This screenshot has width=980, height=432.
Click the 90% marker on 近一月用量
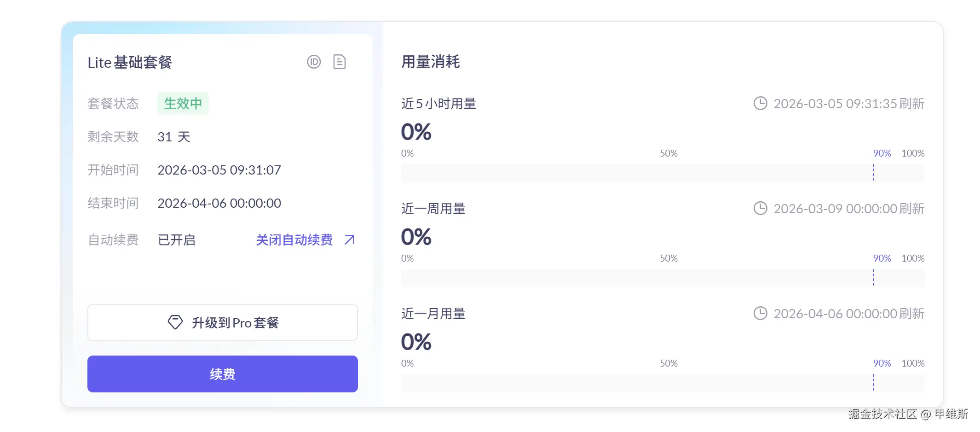(x=882, y=363)
